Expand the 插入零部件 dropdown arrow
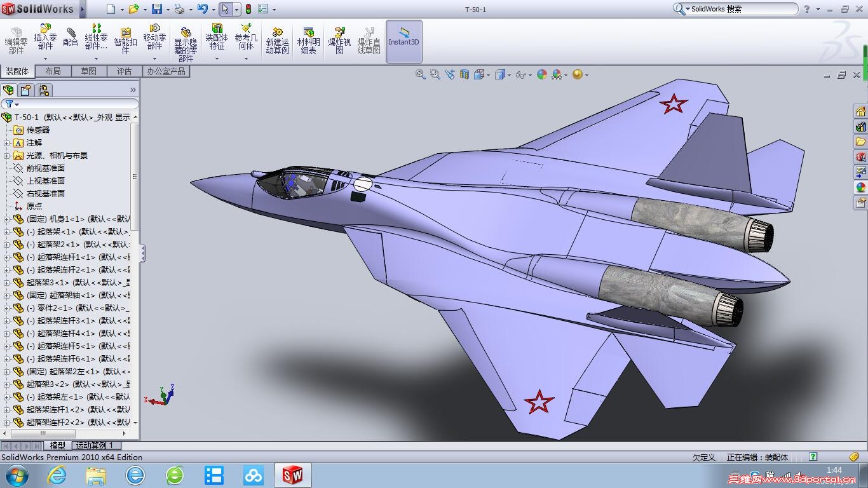The width and height of the screenshot is (868, 488). tap(45, 58)
